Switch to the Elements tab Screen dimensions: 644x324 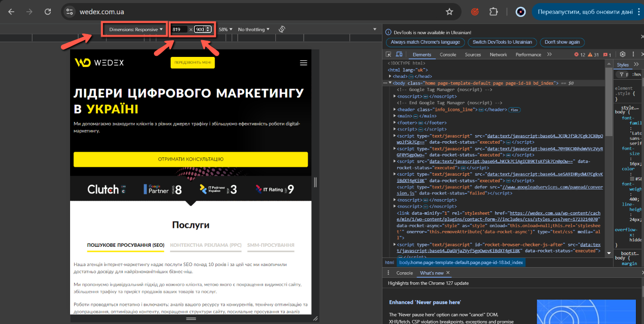tap(422, 54)
